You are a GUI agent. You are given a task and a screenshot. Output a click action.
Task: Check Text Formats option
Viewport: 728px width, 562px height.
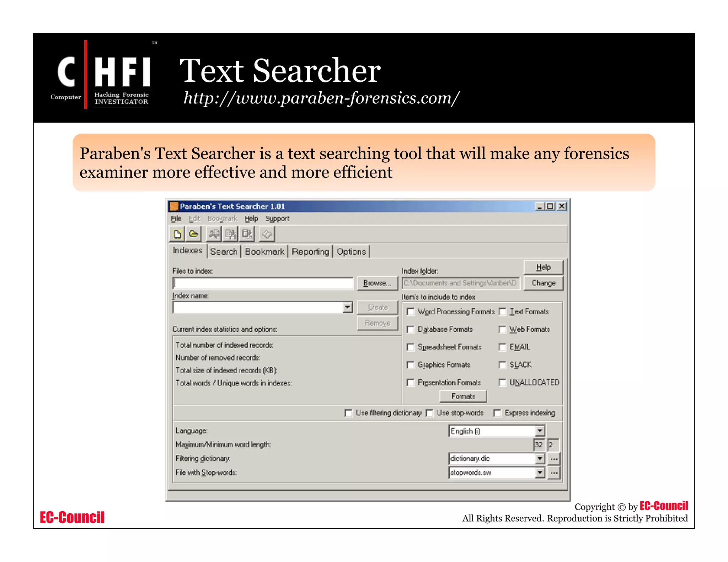point(502,312)
